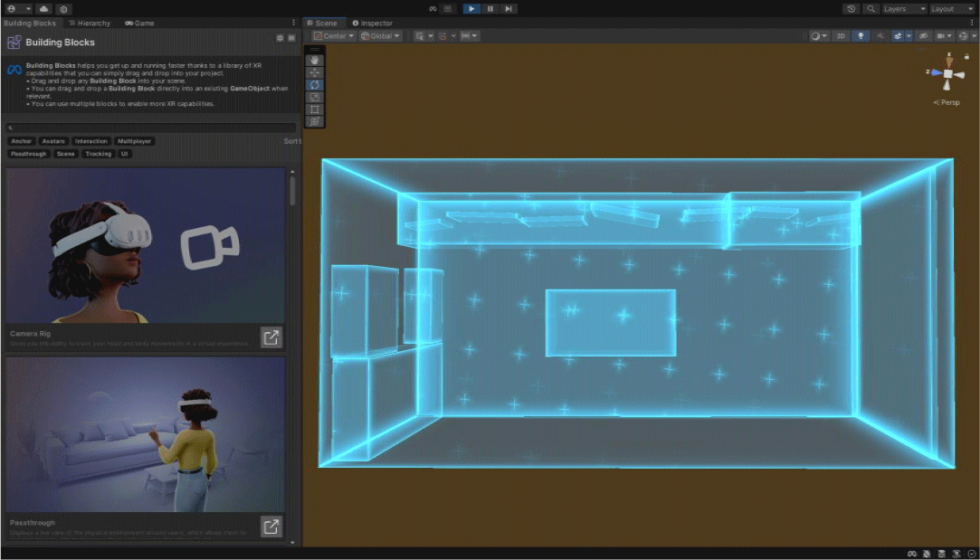Screen dimensions: 980x560
Task: Filter blocks by the Avatars tag
Action: pos(53,141)
